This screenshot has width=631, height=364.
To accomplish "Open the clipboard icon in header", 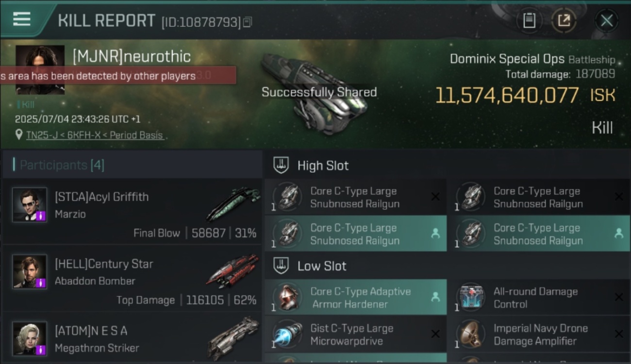I will click(x=529, y=20).
